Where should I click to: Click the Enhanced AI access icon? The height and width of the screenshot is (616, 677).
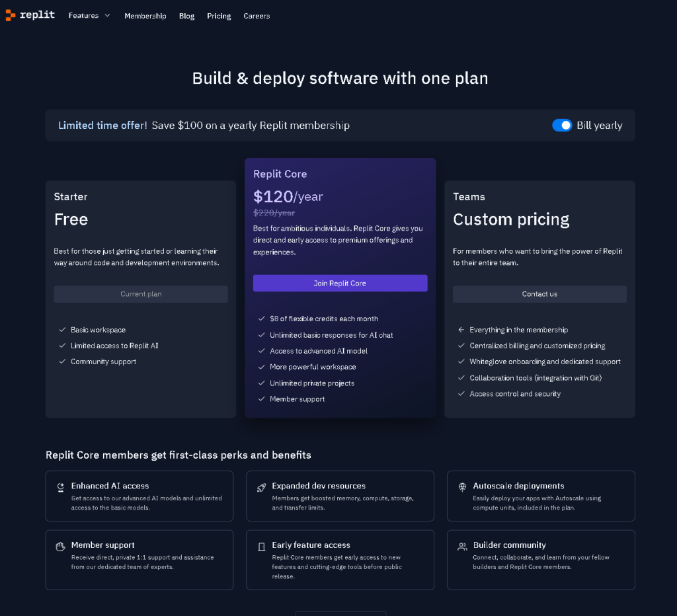pos(60,487)
